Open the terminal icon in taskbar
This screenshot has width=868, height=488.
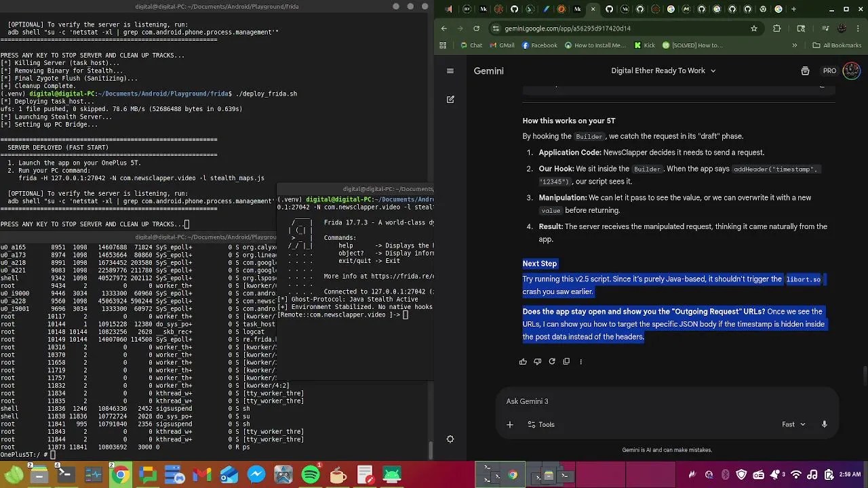pyautogui.click(x=66, y=474)
